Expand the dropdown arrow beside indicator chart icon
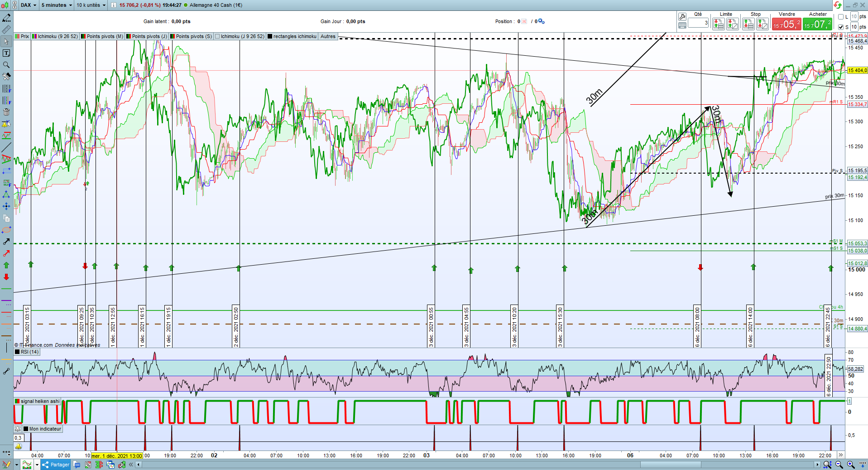This screenshot has width=868, height=470. point(37,465)
